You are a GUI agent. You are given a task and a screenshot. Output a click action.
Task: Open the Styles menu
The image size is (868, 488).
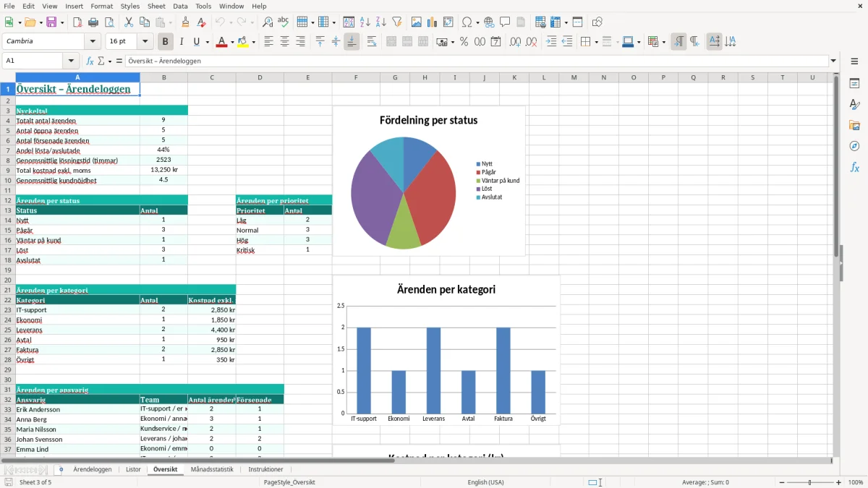tap(130, 6)
